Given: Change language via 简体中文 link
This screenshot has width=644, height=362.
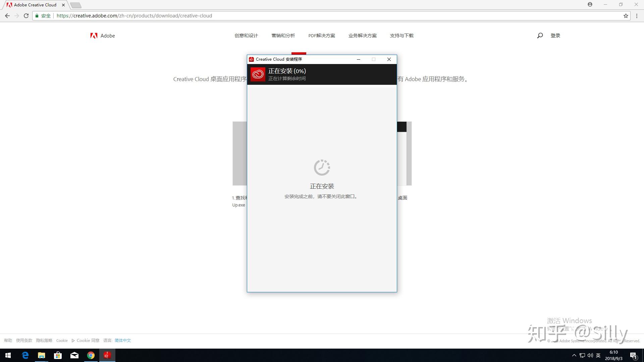Looking at the screenshot, I should pyautogui.click(x=123, y=341).
